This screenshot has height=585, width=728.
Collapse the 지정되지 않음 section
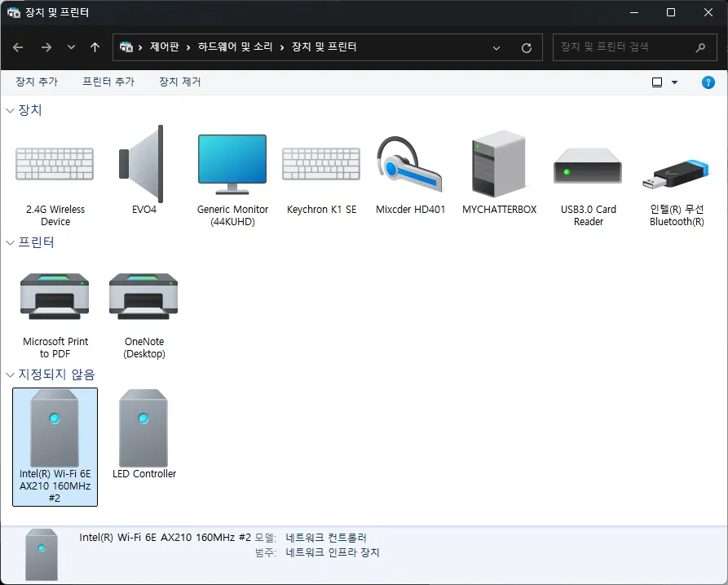point(11,374)
